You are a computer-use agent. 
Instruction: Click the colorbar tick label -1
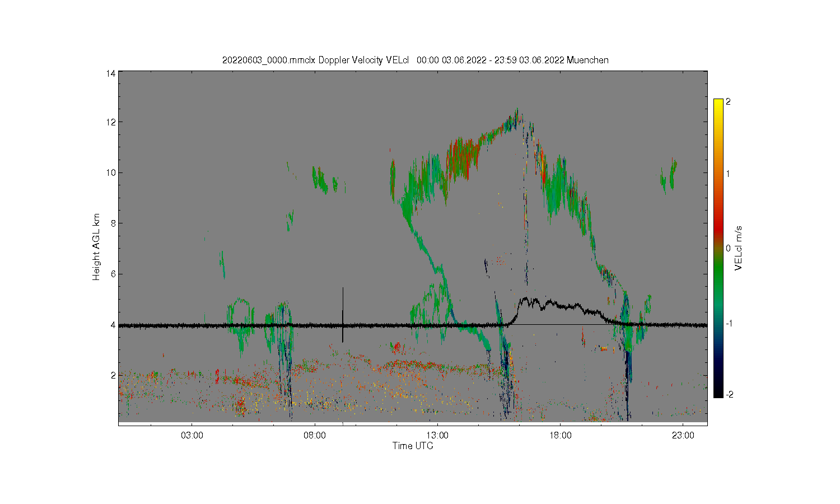[x=729, y=324]
